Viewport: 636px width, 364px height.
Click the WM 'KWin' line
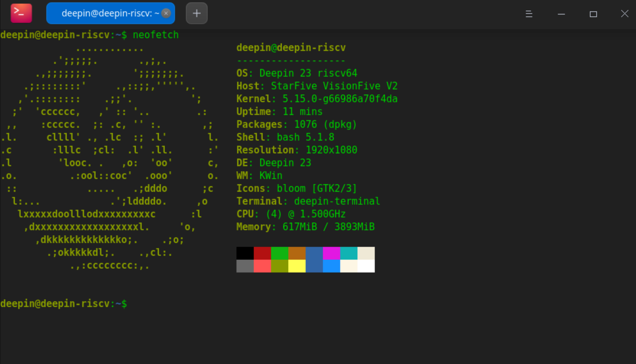coord(260,176)
